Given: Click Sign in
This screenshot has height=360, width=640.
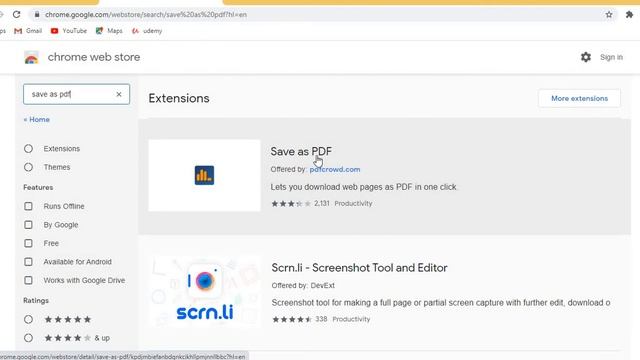Looking at the screenshot, I should click(x=611, y=57).
